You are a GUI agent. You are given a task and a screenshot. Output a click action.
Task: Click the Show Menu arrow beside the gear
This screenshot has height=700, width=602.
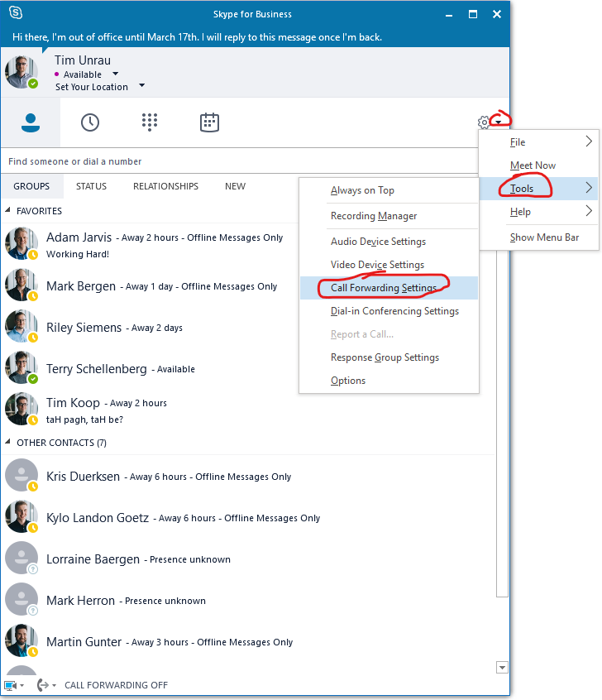coord(499,122)
